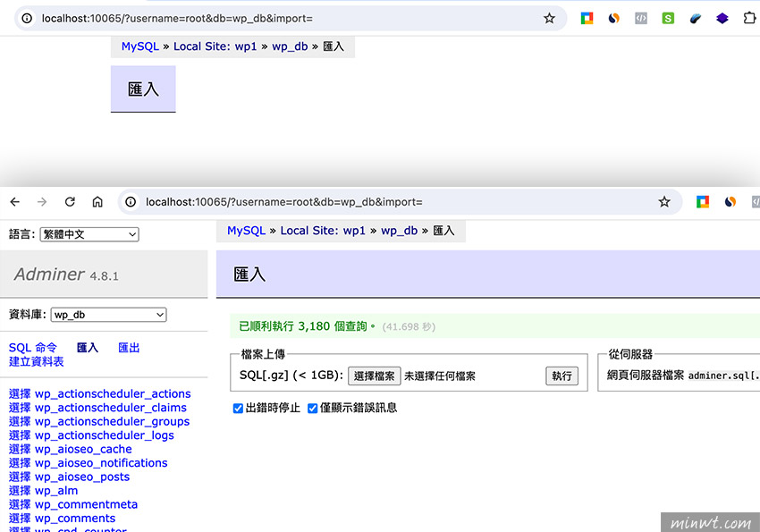This screenshot has width=760, height=532.
Task: Follow Local Site: wp1 breadcrumb in top window
Action: point(215,46)
